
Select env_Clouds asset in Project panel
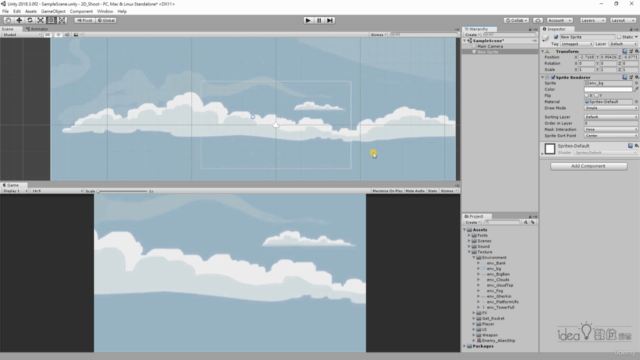coord(498,280)
